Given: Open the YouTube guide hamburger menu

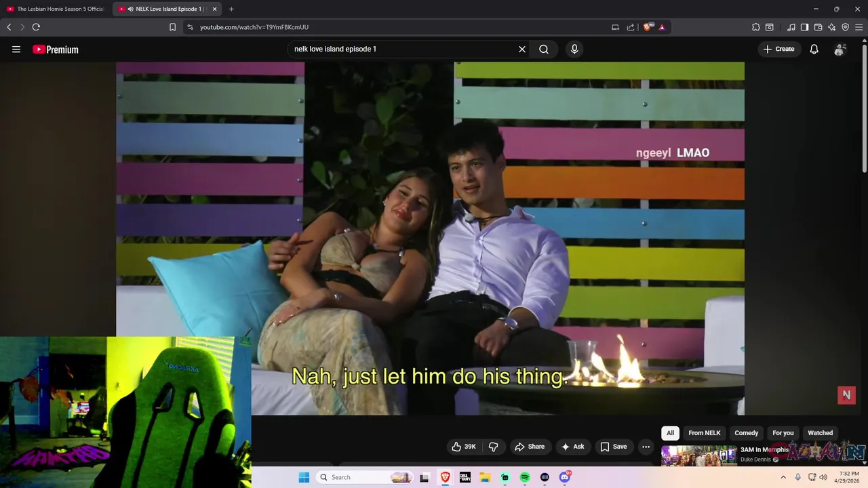Looking at the screenshot, I should pos(16,49).
